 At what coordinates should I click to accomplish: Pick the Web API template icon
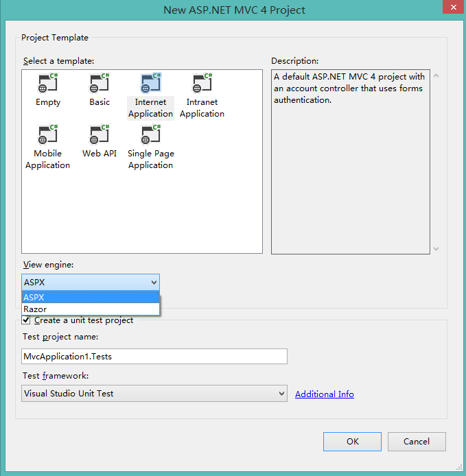point(100,134)
